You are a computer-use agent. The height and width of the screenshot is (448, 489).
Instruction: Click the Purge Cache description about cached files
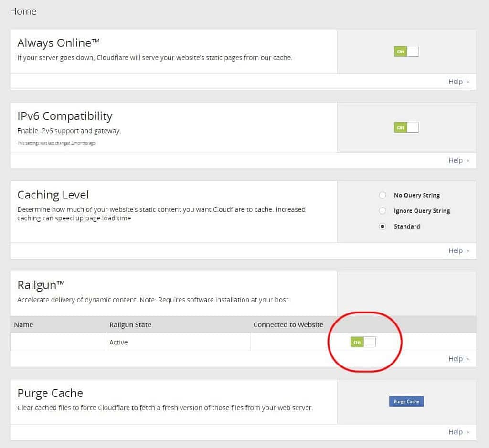tap(165, 408)
